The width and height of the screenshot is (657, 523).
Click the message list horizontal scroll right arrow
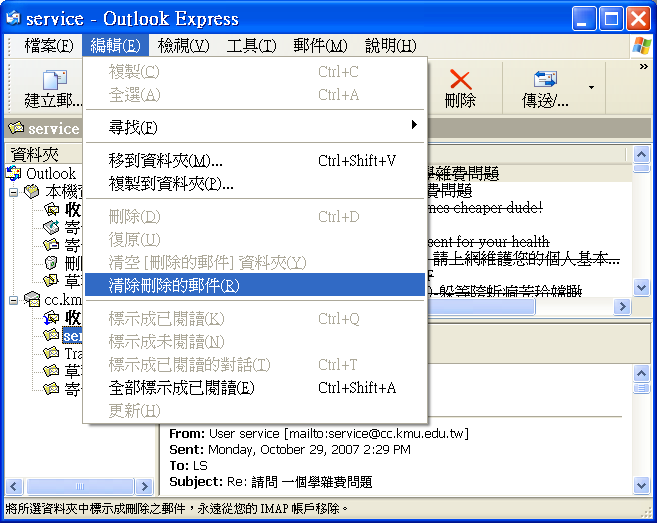(x=622, y=307)
